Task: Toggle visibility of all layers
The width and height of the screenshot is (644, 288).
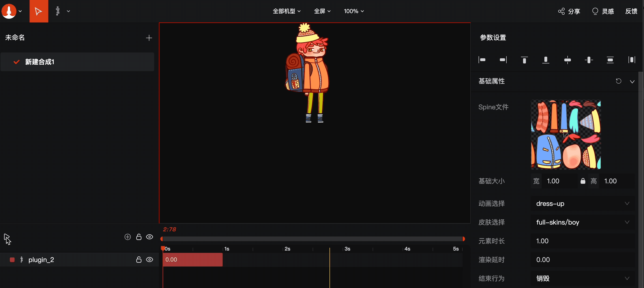Action: (150, 237)
